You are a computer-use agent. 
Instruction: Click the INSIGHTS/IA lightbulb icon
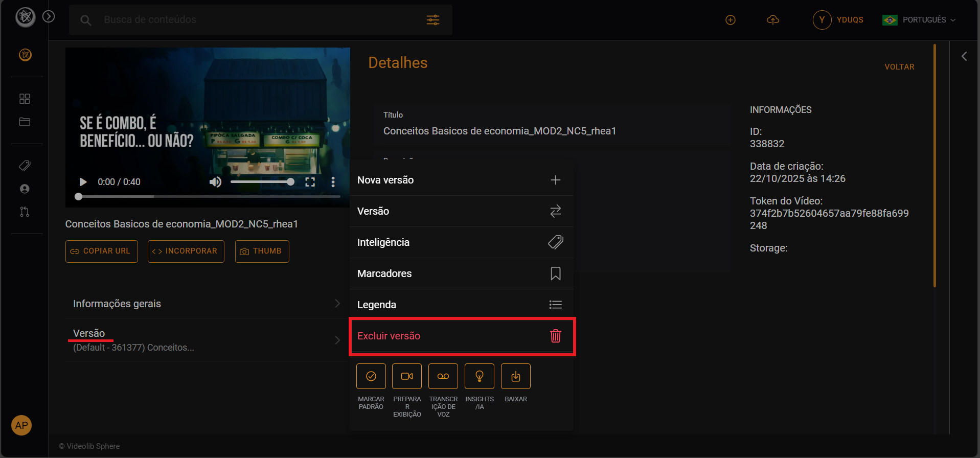click(480, 376)
